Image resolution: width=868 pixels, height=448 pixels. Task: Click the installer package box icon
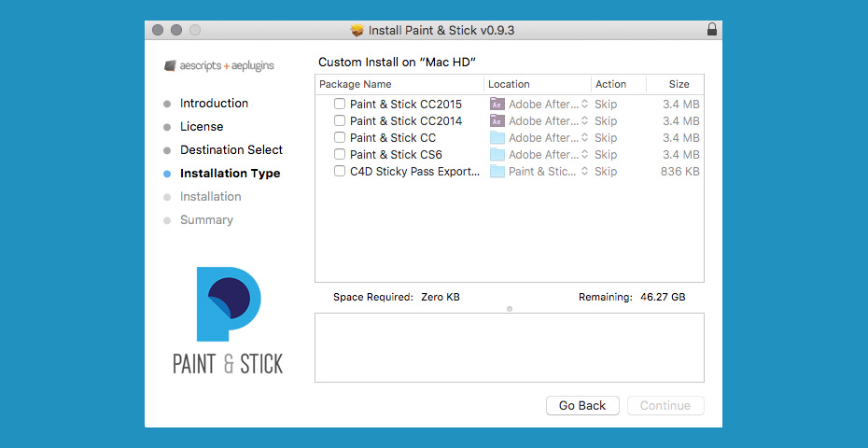coord(357,30)
